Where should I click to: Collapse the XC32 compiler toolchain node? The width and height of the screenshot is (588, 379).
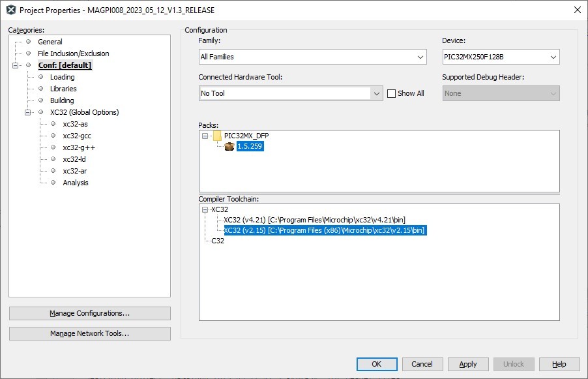coord(205,209)
